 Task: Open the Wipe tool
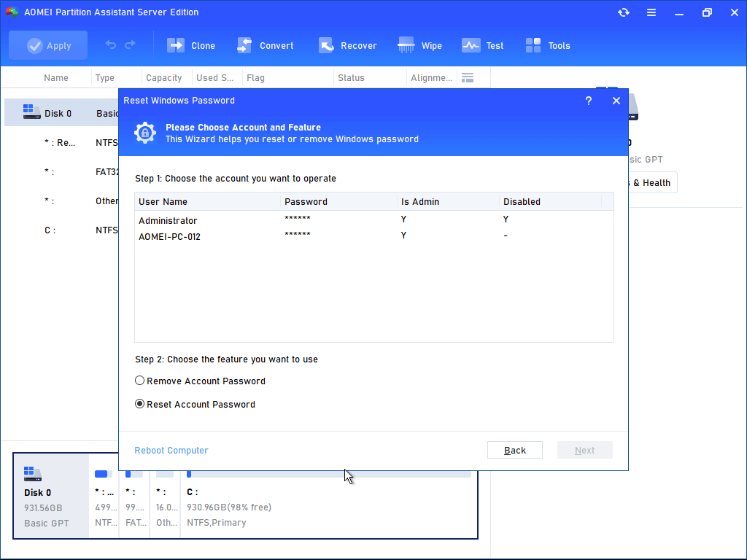(x=419, y=46)
